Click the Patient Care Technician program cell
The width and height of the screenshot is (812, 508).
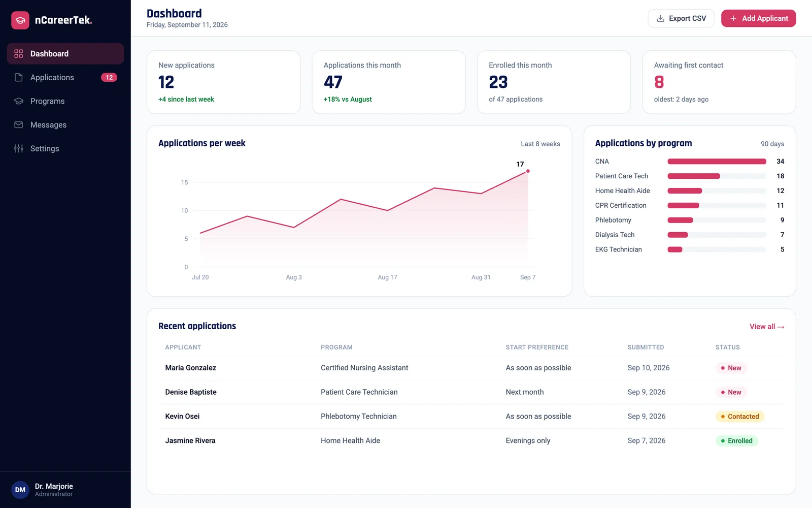[359, 392]
